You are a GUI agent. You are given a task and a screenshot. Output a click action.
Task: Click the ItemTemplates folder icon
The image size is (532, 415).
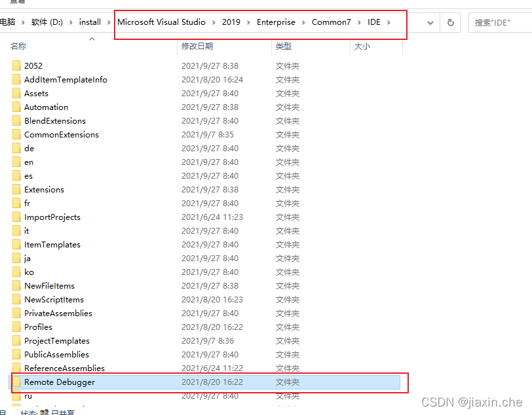click(16, 244)
